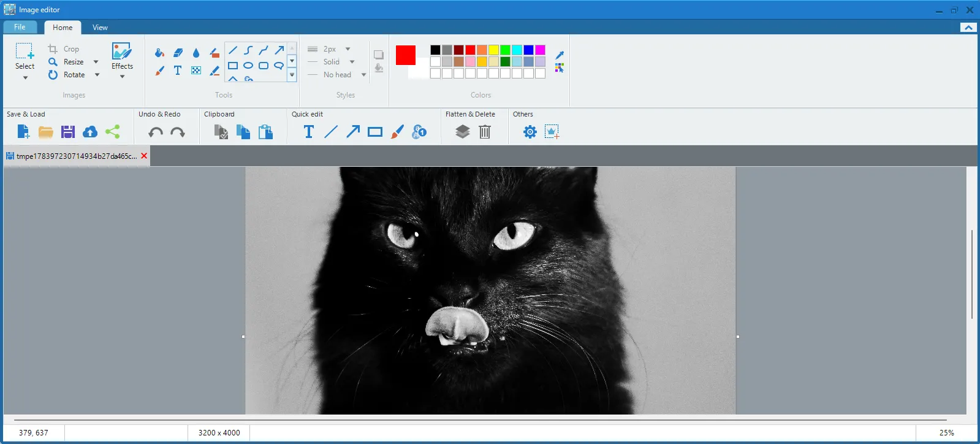980x444 pixels.
Task: Insert quick edit arrow
Action: click(x=353, y=132)
